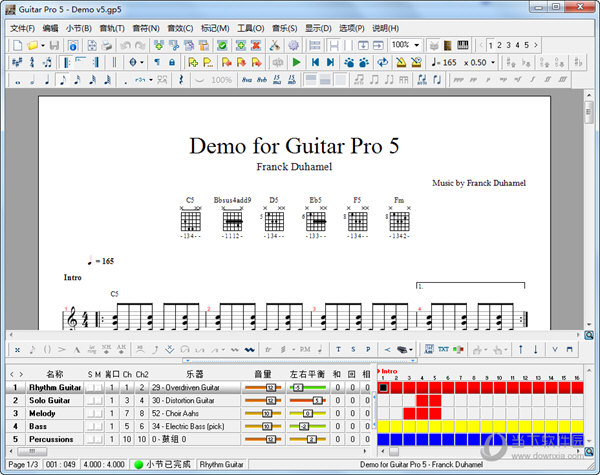Click the metronome icon
600x475 pixels.
(x=401, y=62)
